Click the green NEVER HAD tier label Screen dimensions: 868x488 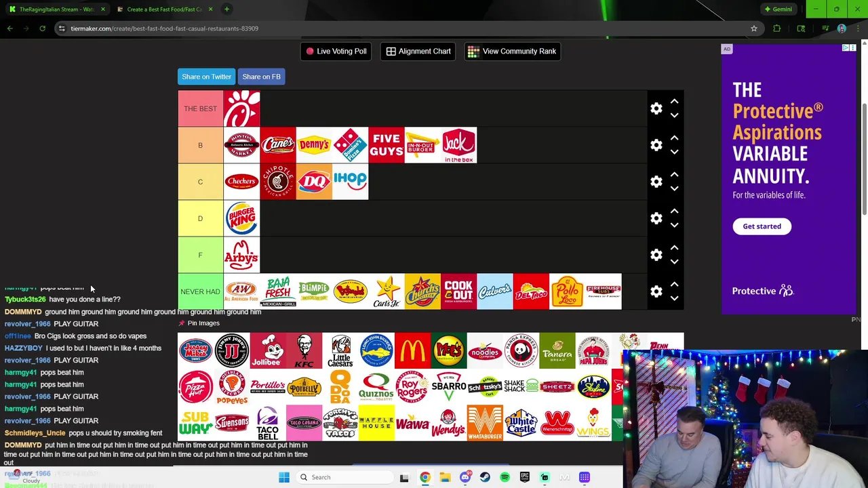[x=200, y=291]
